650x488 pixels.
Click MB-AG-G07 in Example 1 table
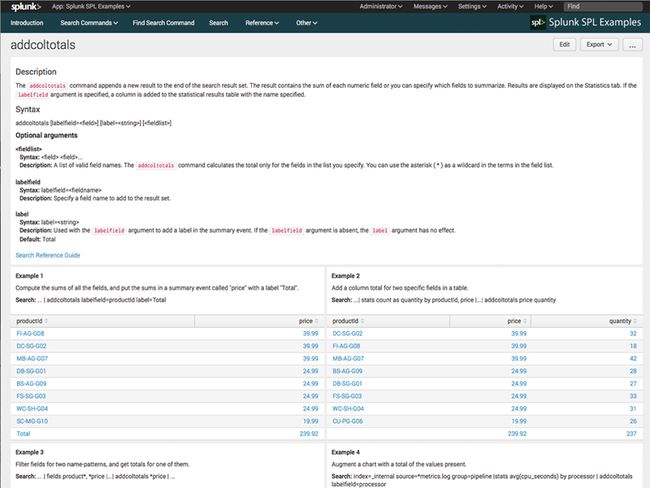(32, 359)
